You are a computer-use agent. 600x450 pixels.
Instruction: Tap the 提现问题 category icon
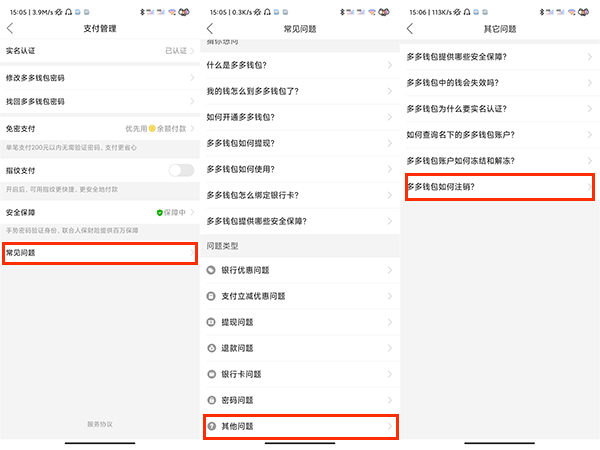click(211, 322)
